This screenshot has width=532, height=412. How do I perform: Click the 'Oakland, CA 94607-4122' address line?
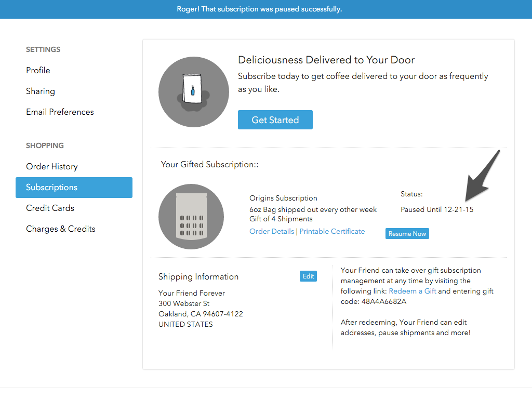(x=201, y=314)
